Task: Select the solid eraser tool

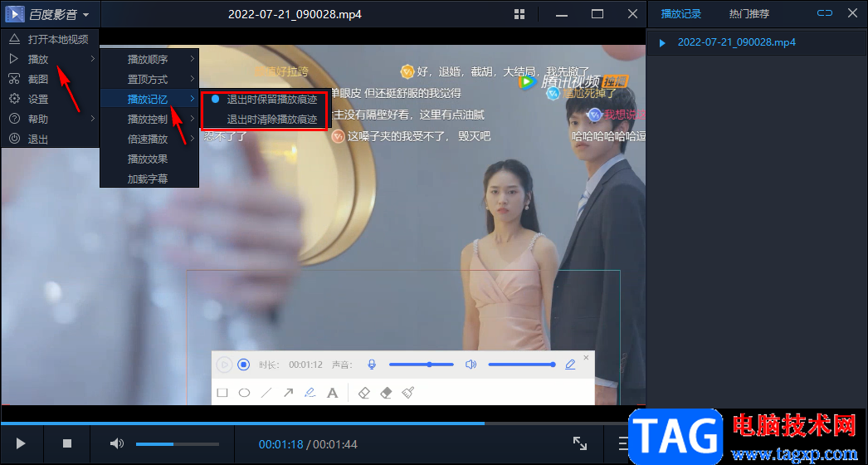Action: point(387,393)
